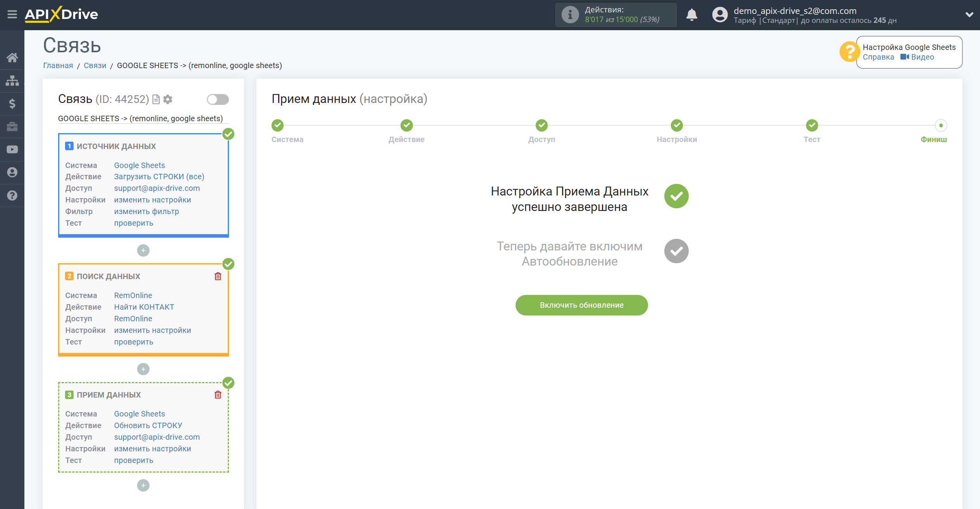Click изменить настройки in ПОИСК ДАННЫХ block

point(153,330)
